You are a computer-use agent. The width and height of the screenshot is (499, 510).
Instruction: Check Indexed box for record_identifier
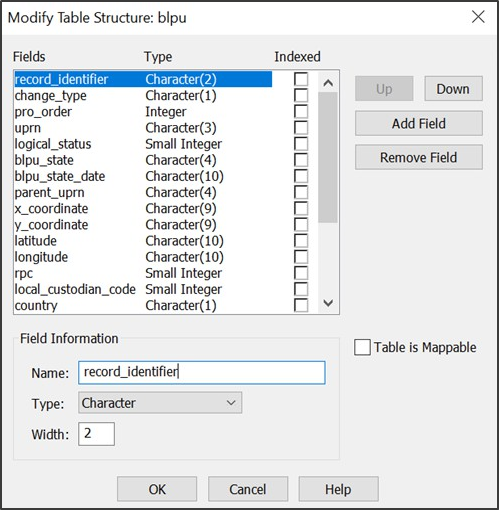301,79
